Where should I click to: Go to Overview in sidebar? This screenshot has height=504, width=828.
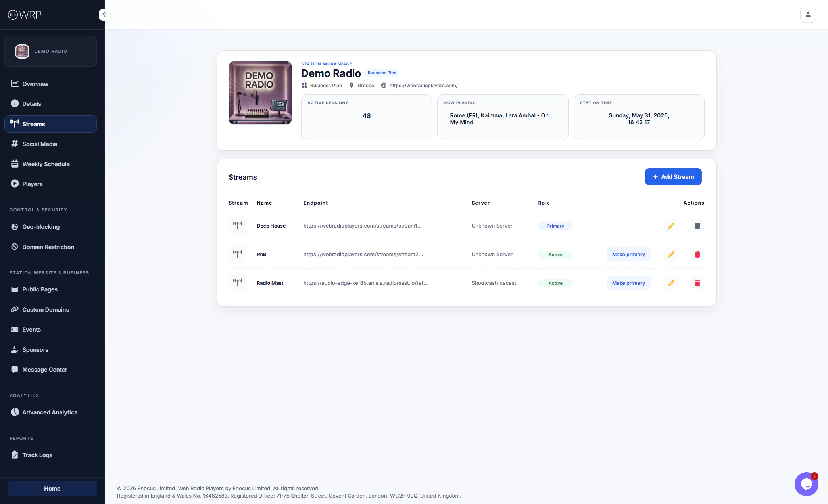pos(50,84)
